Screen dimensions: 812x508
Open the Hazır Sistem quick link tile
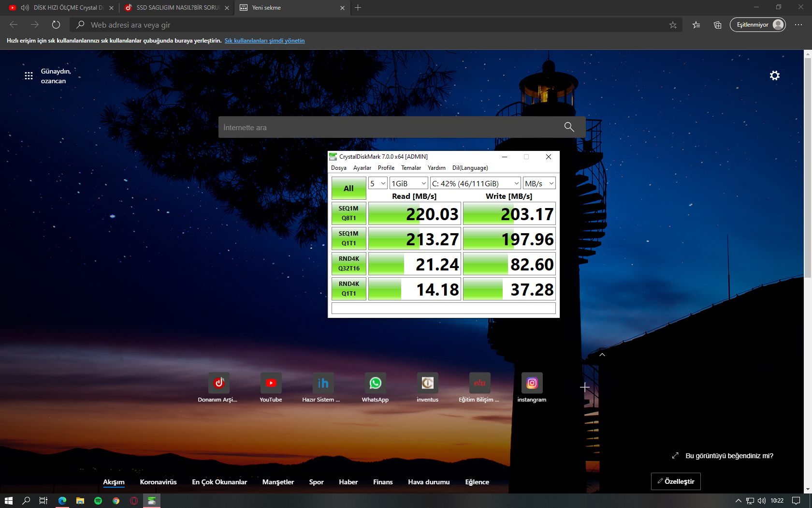[323, 383]
